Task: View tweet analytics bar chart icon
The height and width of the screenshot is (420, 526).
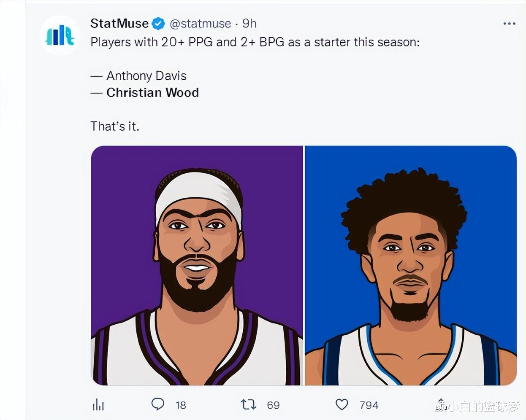Action: (x=98, y=405)
